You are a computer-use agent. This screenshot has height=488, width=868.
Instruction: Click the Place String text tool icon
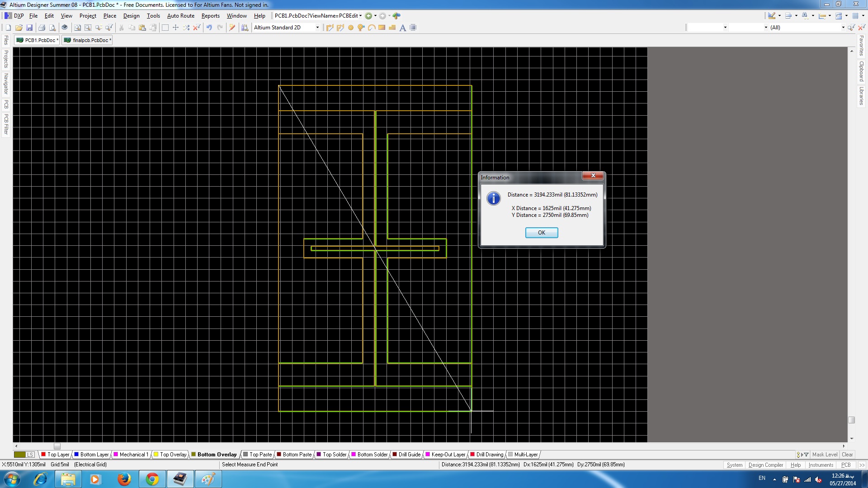(x=402, y=28)
